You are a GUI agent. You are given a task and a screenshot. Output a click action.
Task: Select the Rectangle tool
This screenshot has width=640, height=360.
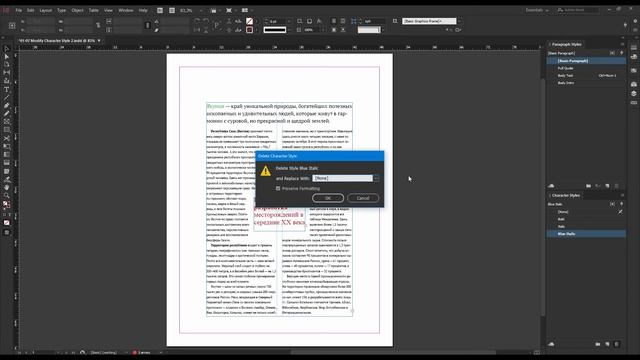(x=7, y=130)
